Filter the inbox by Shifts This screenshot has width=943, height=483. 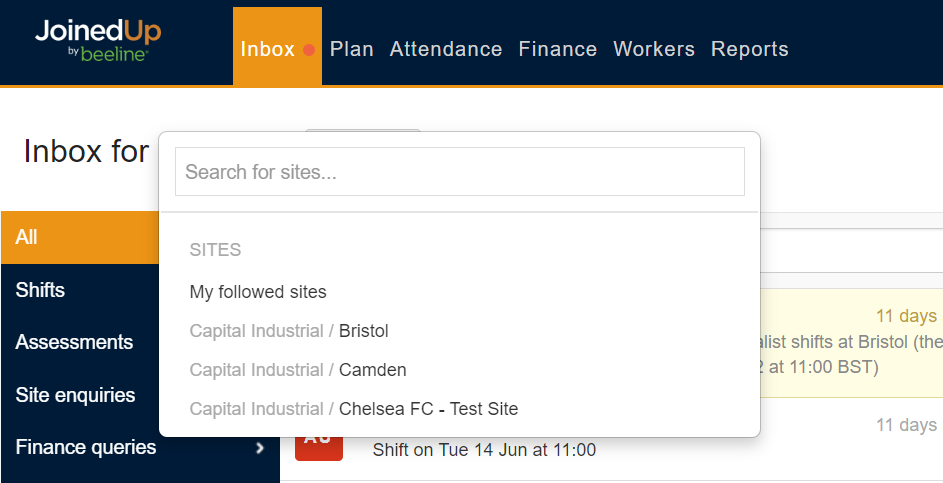(40, 290)
